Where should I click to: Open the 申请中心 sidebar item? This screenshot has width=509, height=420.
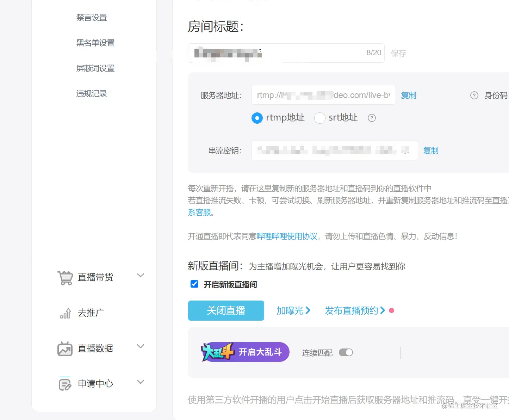point(95,384)
